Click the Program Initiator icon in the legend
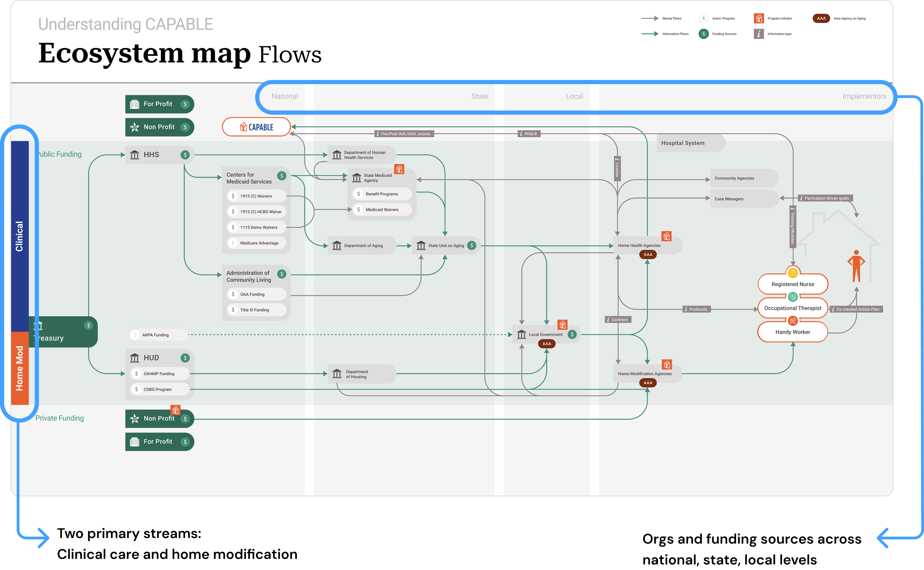This screenshot has height=570, width=924. (x=759, y=18)
